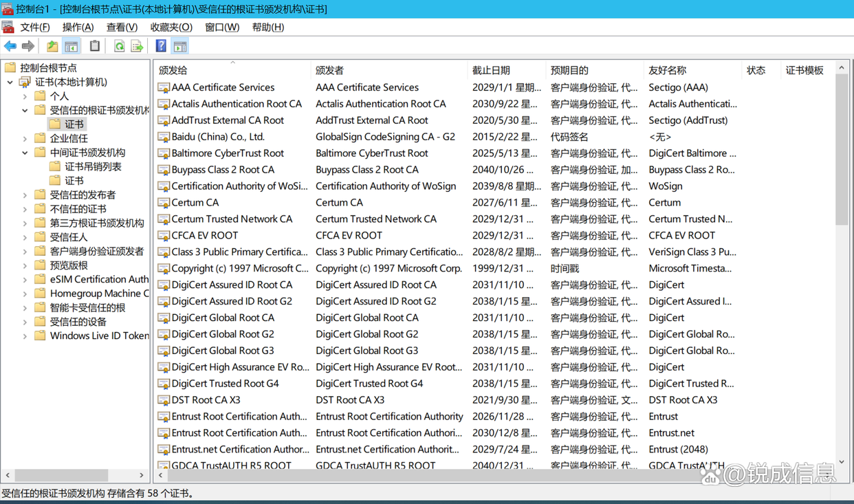Click the folder icon for 受信任的设备
Screen dimensions: 854x504
(41, 322)
